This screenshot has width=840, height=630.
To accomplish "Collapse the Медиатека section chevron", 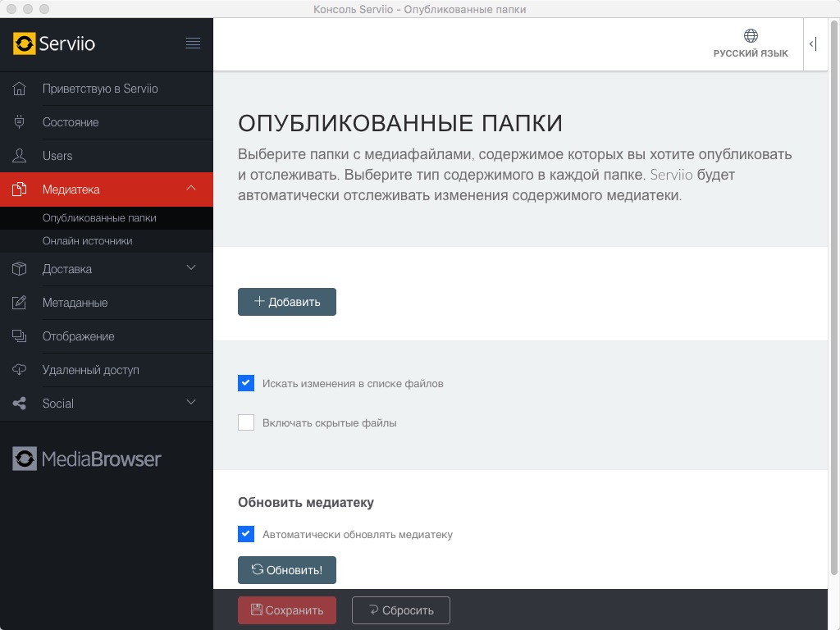I will pos(191,189).
